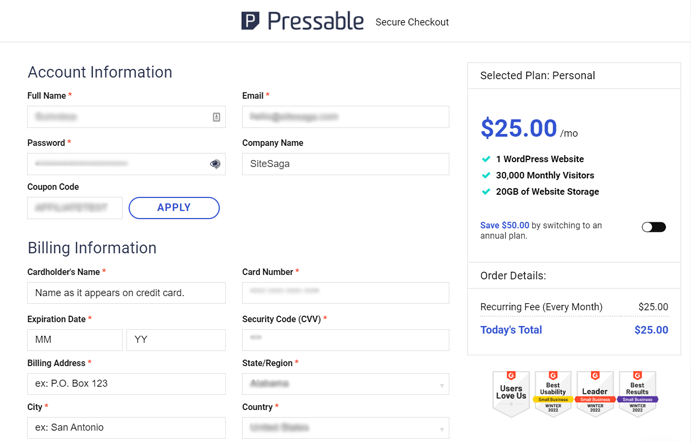Show password using the eye icon

[215, 164]
